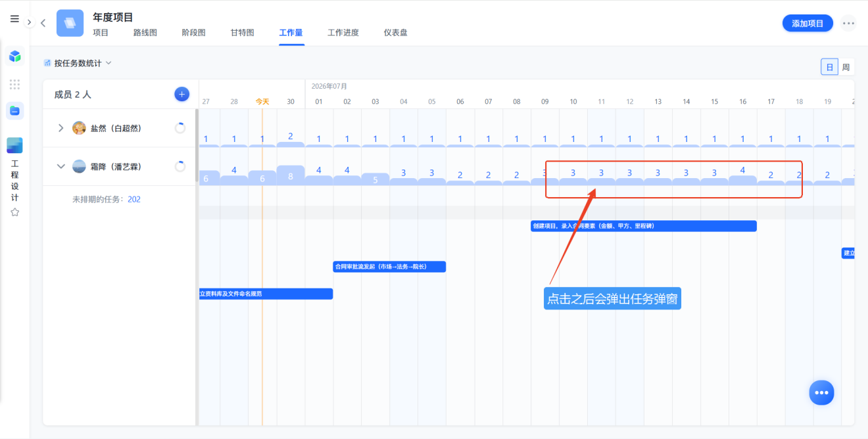868x439 pixels.
Task: Click the blue floating chat bubble button
Action: pyautogui.click(x=821, y=392)
